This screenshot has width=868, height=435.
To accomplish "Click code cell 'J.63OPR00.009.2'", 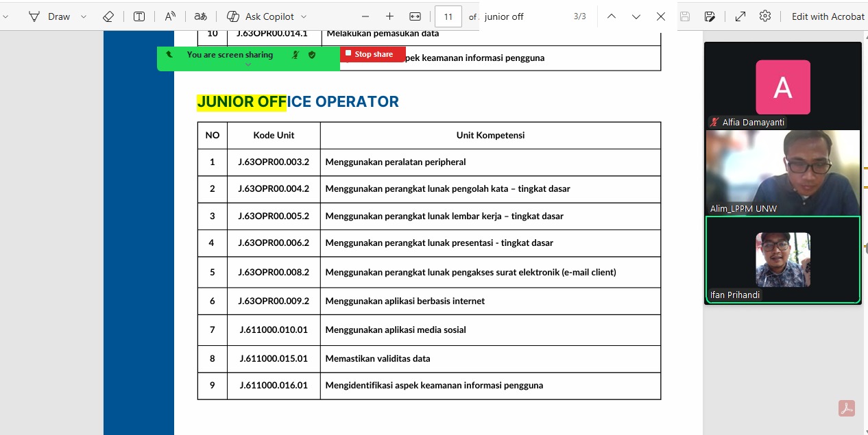I will 274,301.
